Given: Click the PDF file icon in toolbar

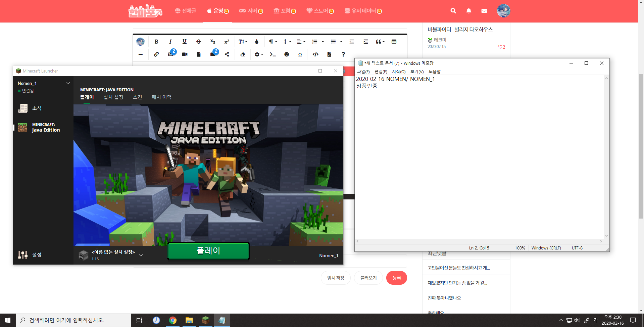Looking at the screenshot, I should [329, 54].
